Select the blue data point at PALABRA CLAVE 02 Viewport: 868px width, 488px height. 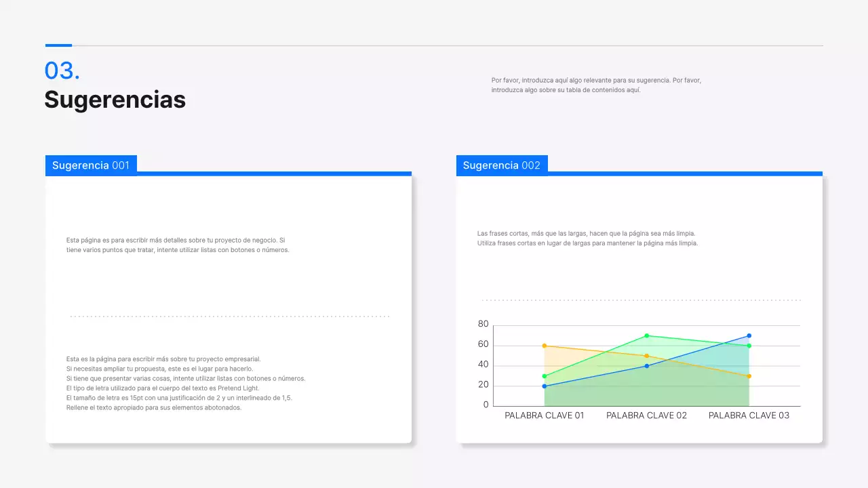click(x=647, y=366)
